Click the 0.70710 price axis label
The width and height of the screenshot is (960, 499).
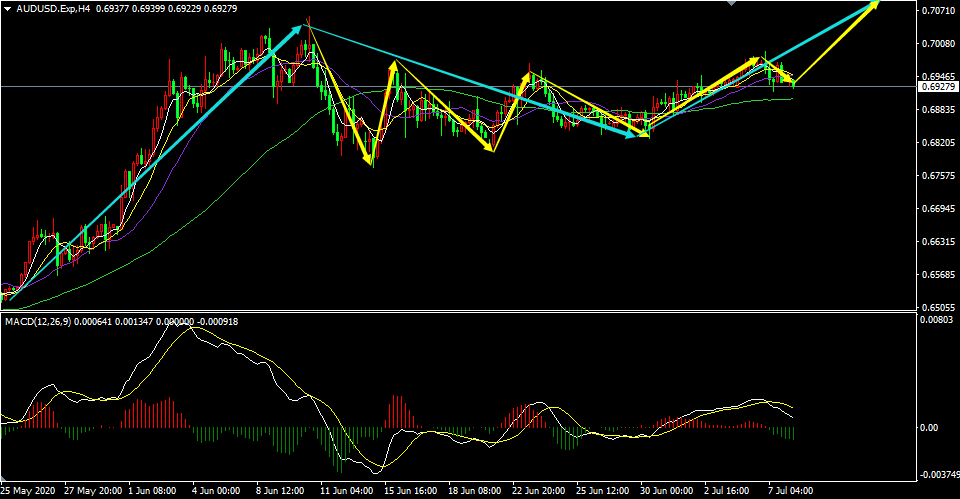point(939,10)
